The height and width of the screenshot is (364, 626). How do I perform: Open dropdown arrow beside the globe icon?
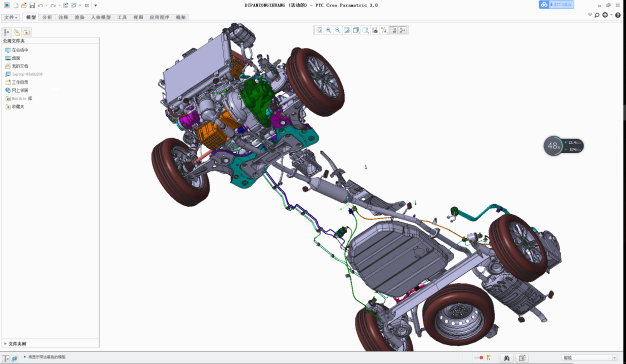point(611,15)
